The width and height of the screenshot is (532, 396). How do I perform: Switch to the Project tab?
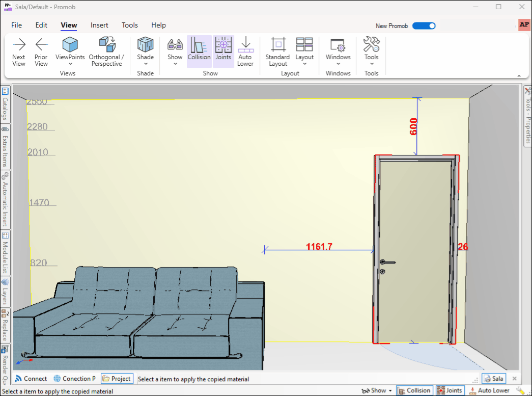[x=117, y=379]
